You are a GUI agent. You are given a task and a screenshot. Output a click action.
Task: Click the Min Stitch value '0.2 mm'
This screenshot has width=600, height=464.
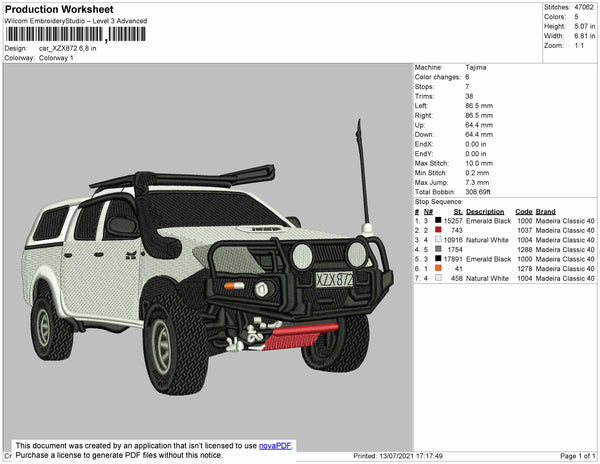(477, 173)
